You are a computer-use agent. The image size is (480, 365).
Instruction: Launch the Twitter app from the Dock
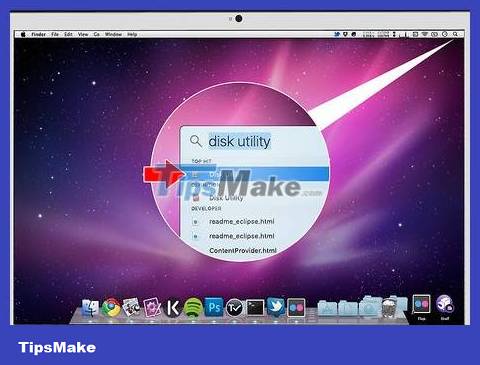click(276, 307)
